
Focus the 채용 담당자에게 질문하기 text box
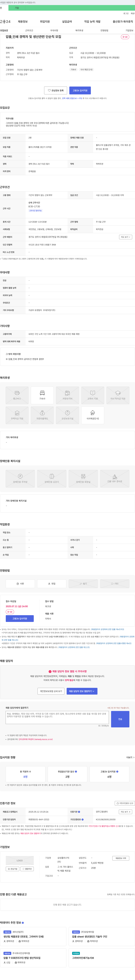point(57,717)
